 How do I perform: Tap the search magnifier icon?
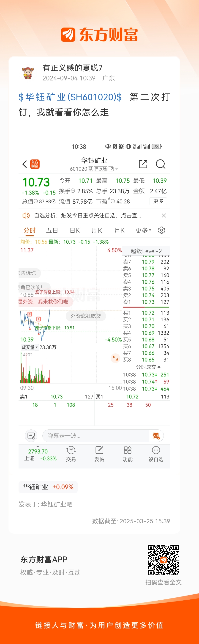point(160,164)
